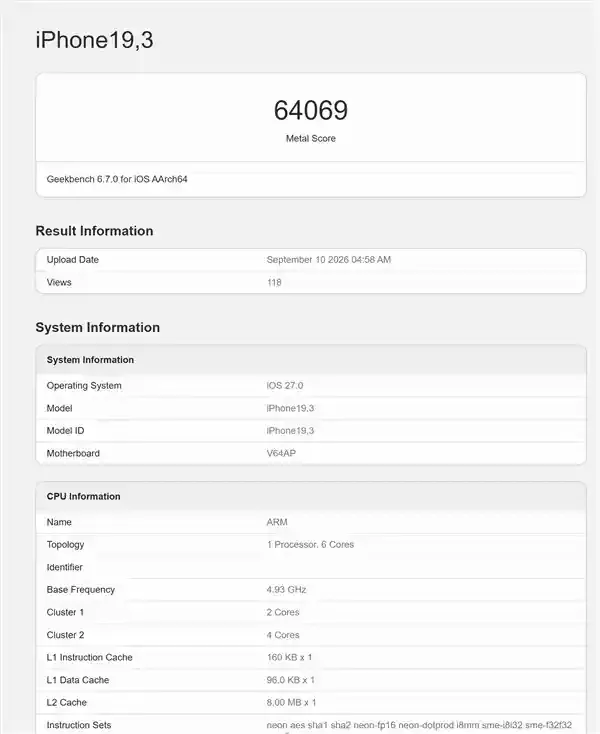Select the 64069 Metal score number
The width and height of the screenshot is (600, 734).
(311, 110)
